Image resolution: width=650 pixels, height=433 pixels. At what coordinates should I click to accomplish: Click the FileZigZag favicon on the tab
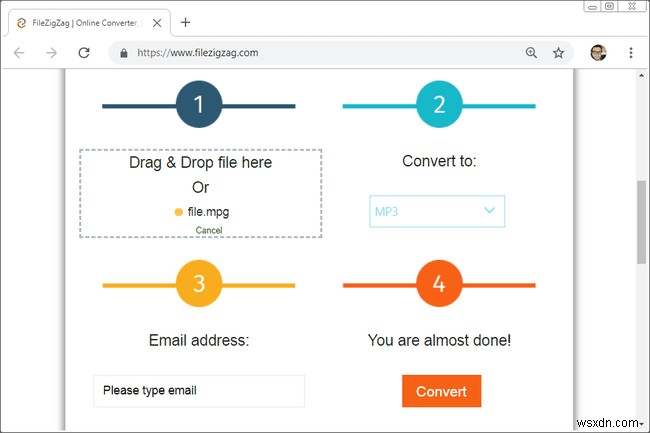coord(22,23)
